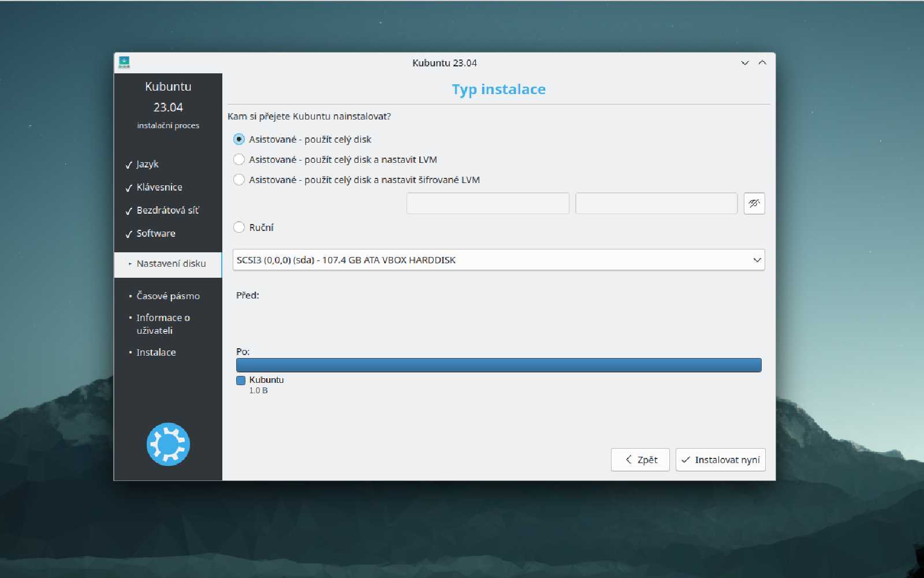The width and height of the screenshot is (924, 578).
Task: Click the 'Před:' label
Action: pyautogui.click(x=248, y=296)
